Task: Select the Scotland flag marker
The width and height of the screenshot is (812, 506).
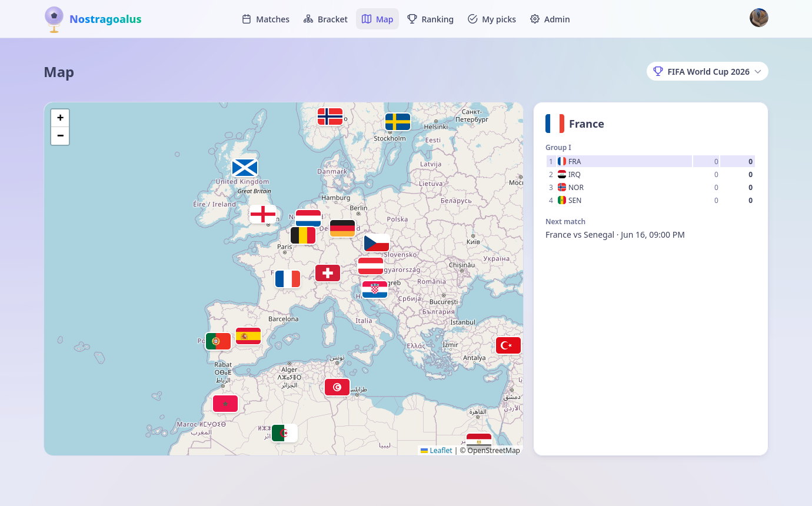Action: [x=245, y=168]
